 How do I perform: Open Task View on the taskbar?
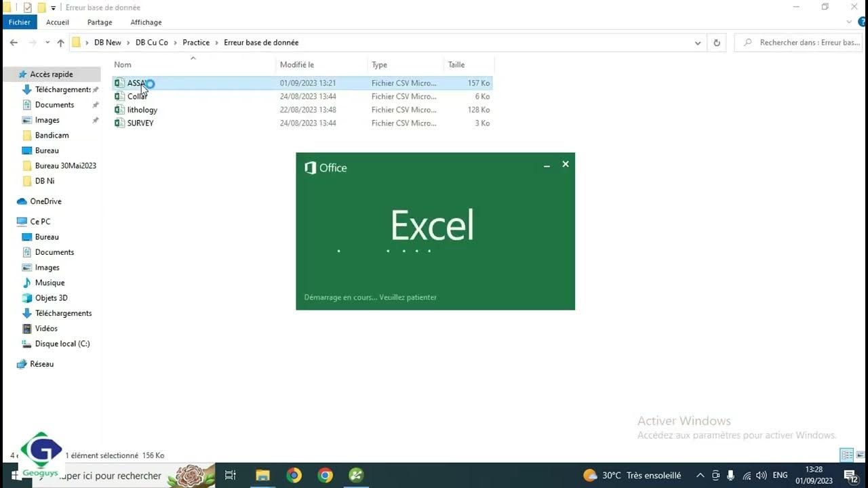point(231,475)
